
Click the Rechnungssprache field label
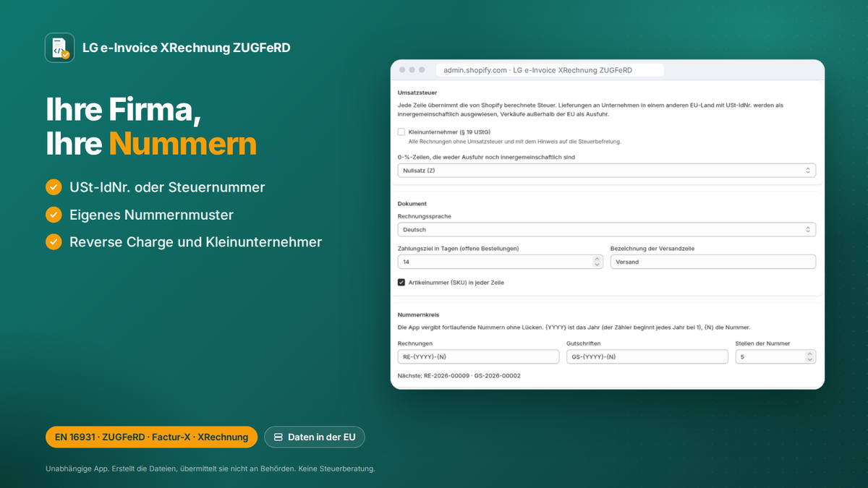point(425,216)
